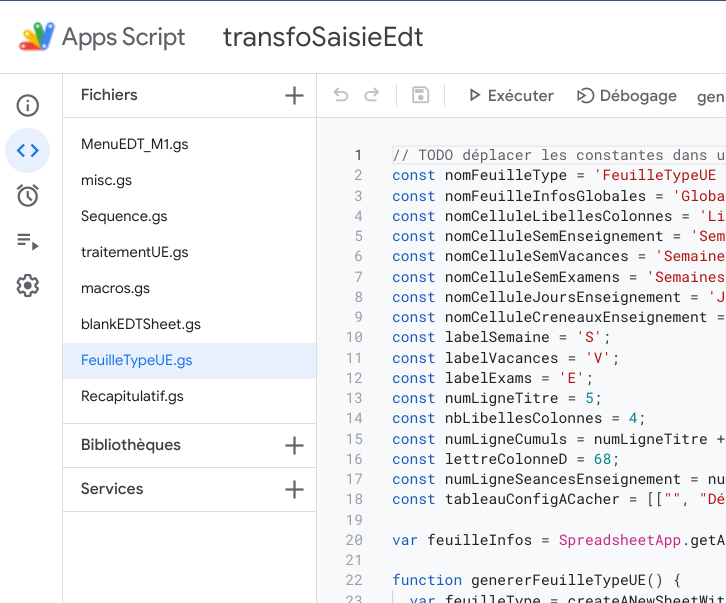726x603 pixels.
Task: Click SpreadsheetApp on line 20
Action: (620, 540)
